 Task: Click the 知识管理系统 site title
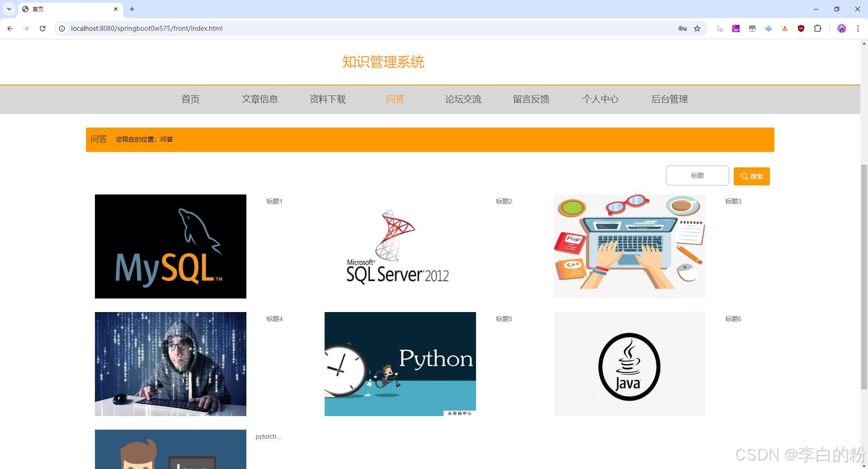point(383,62)
